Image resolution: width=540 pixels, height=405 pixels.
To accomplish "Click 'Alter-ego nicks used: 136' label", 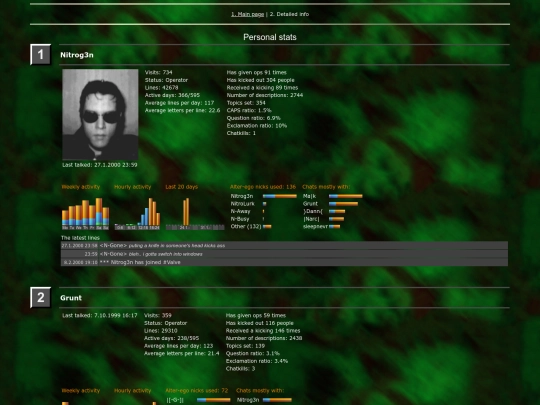I will (x=263, y=187).
